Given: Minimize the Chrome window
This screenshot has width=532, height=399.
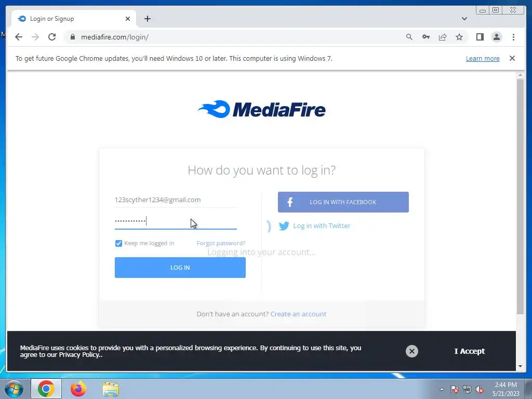Looking at the screenshot, I should coord(483,10).
